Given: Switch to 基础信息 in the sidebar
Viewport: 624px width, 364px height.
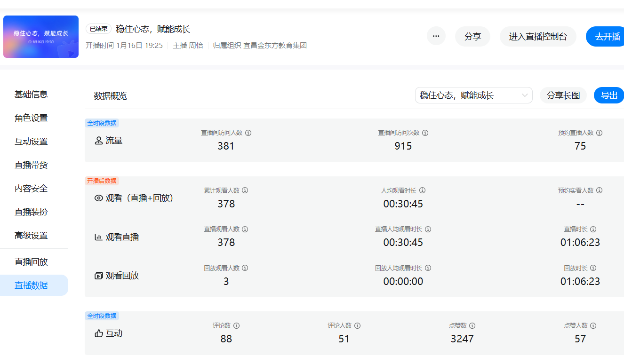Looking at the screenshot, I should click(x=31, y=95).
